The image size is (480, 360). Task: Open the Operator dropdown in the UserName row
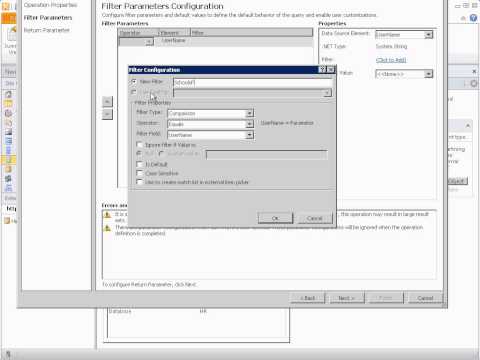pyautogui.click(x=149, y=41)
